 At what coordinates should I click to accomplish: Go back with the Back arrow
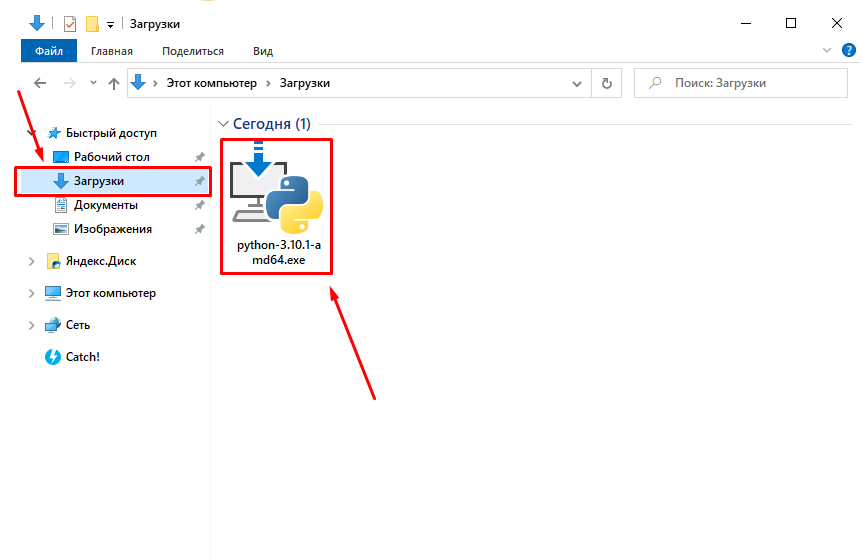click(x=40, y=83)
